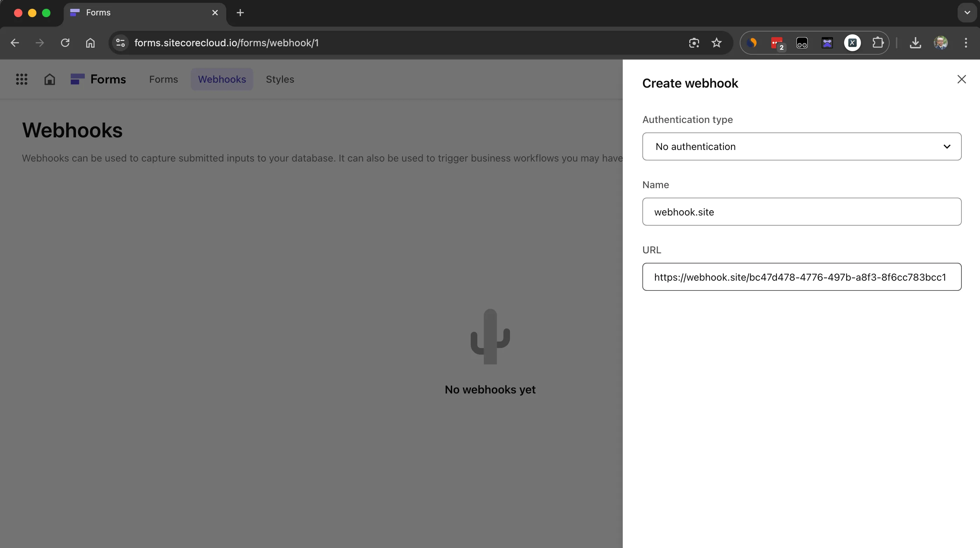Click the Name input field
980x548 pixels.
tap(802, 211)
